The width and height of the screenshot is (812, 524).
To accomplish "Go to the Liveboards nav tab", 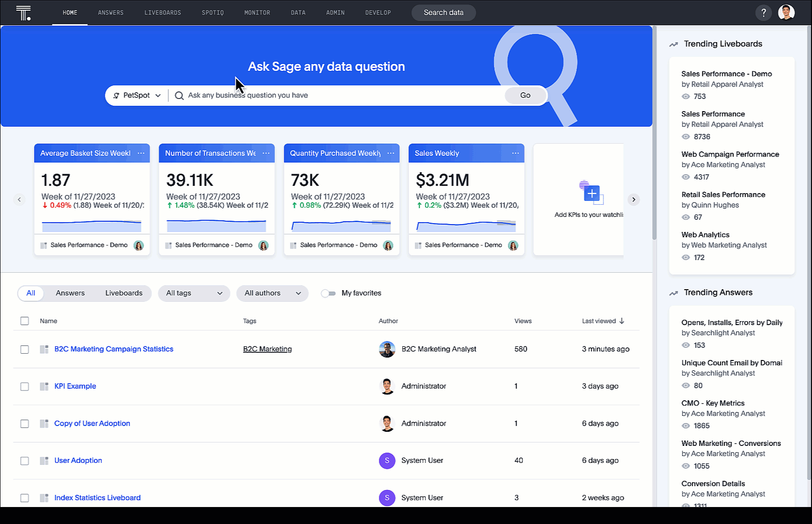I will tap(162, 13).
